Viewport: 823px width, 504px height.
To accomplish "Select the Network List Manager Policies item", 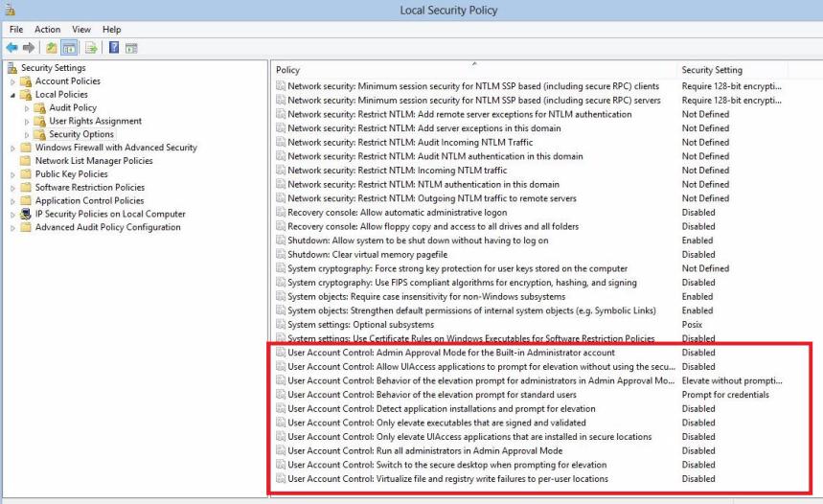I will pos(94,161).
